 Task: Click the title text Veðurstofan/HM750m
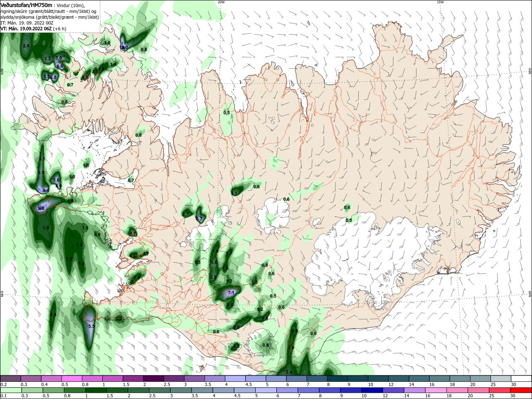[26, 5]
